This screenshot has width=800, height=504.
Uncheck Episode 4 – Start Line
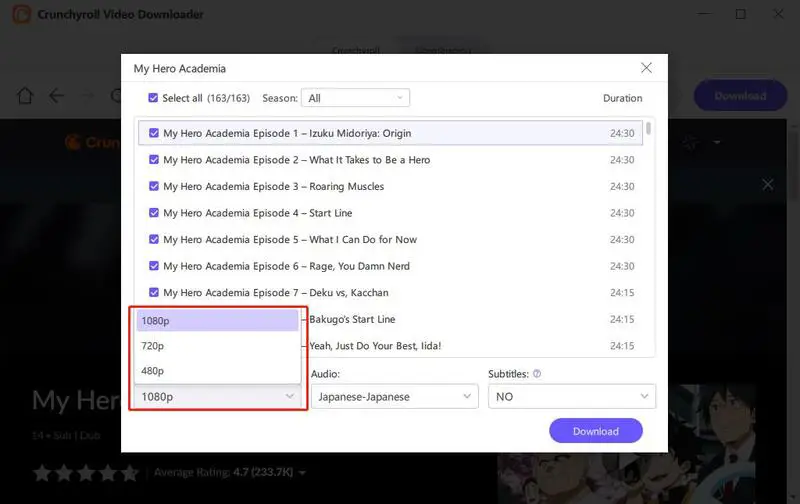pyautogui.click(x=154, y=213)
